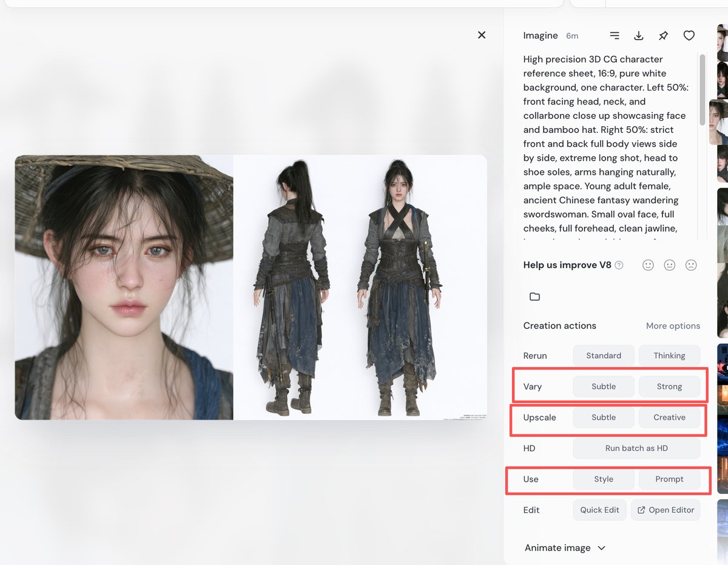Like the image with the heart icon

689,36
